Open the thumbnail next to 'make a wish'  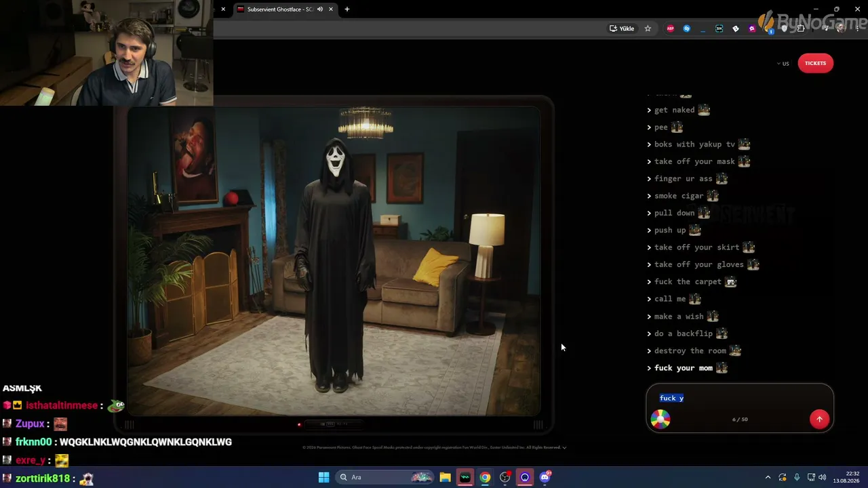(713, 316)
